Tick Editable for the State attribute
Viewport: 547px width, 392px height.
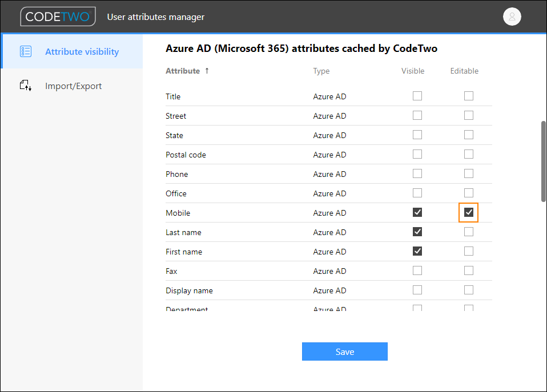click(469, 135)
